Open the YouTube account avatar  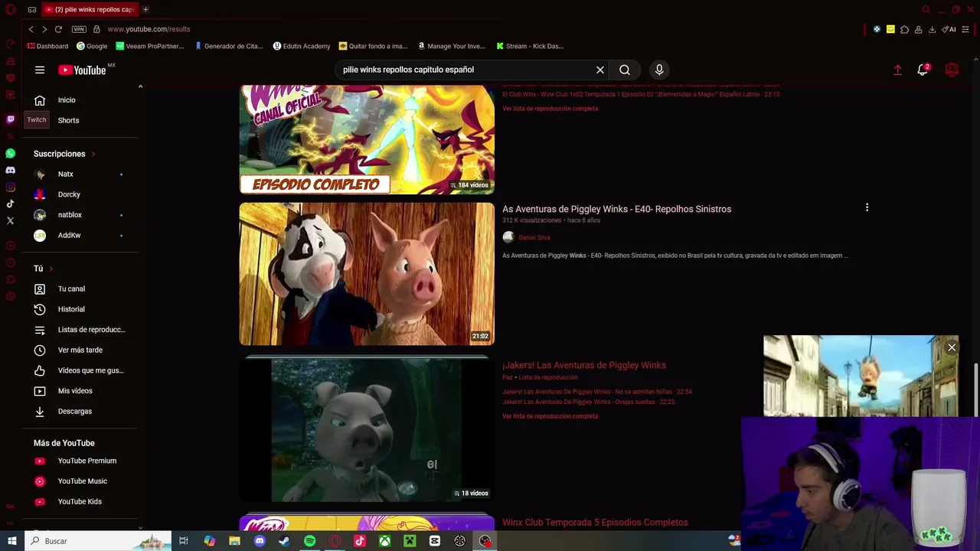[952, 70]
